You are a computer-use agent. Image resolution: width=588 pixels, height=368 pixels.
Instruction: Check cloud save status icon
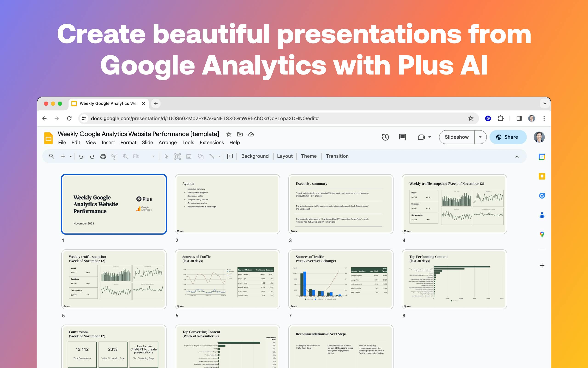pos(251,134)
